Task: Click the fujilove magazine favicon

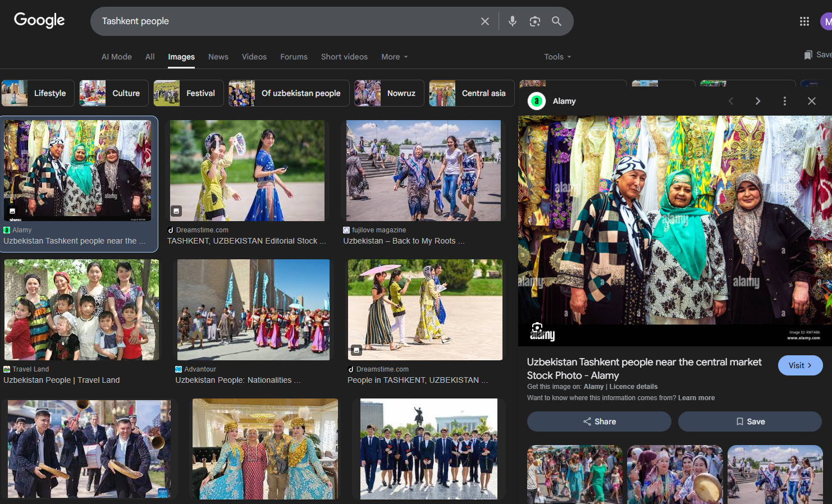Action: pos(346,230)
